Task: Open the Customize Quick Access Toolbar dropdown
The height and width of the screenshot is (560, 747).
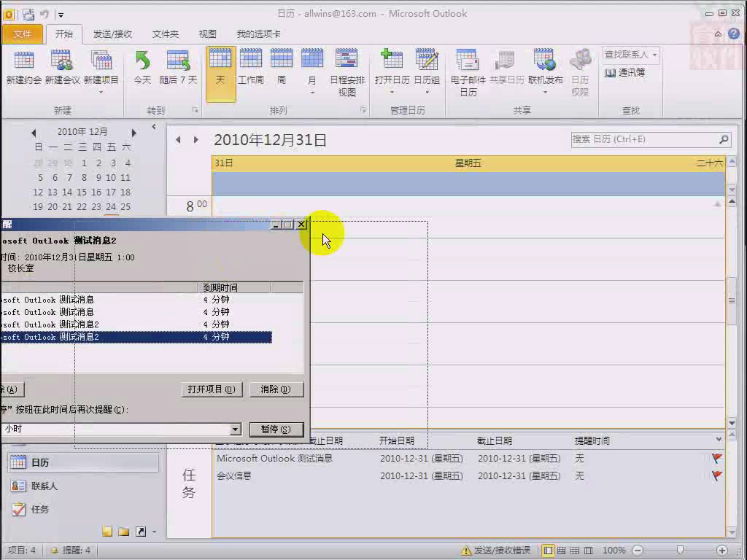Action: (61, 15)
